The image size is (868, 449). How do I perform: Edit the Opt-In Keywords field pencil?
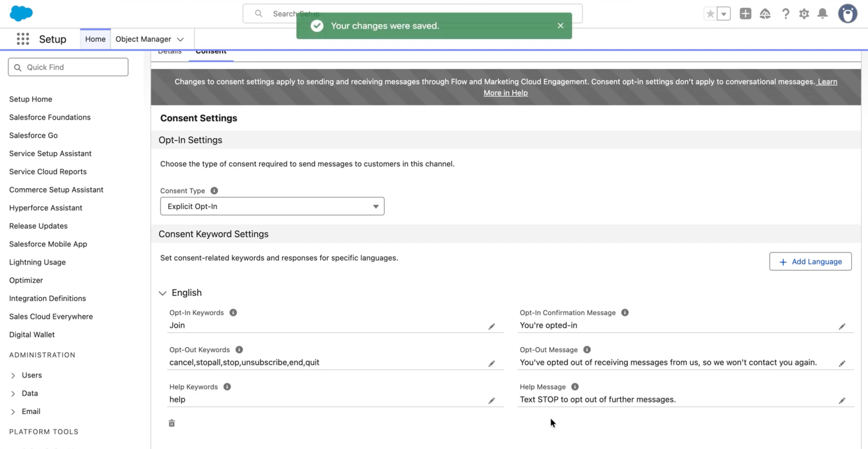[492, 326]
